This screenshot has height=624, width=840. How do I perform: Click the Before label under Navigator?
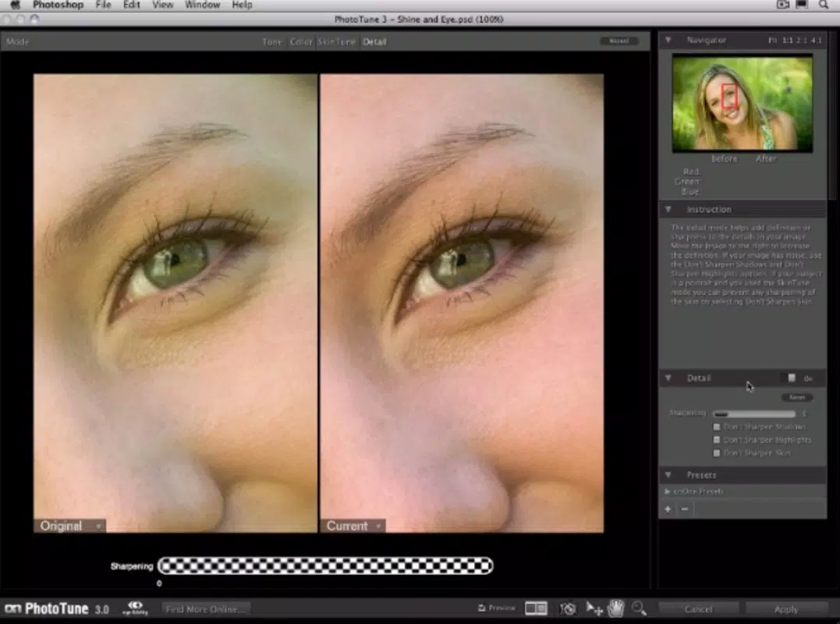coord(725,159)
